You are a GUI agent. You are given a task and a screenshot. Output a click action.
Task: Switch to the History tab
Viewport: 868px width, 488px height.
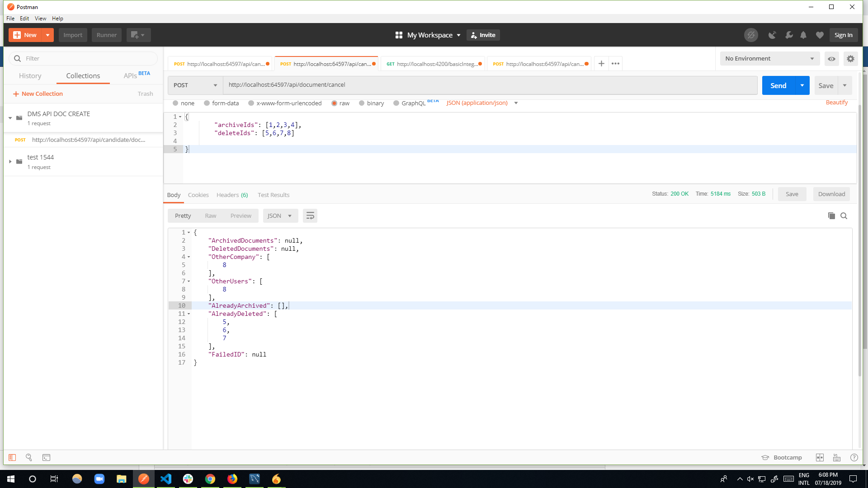[30, 76]
